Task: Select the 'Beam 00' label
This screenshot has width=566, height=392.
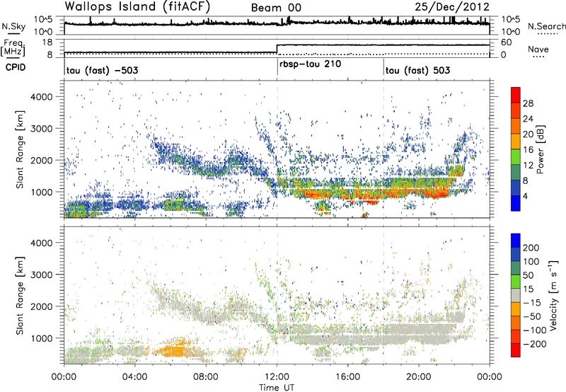Action: (276, 8)
